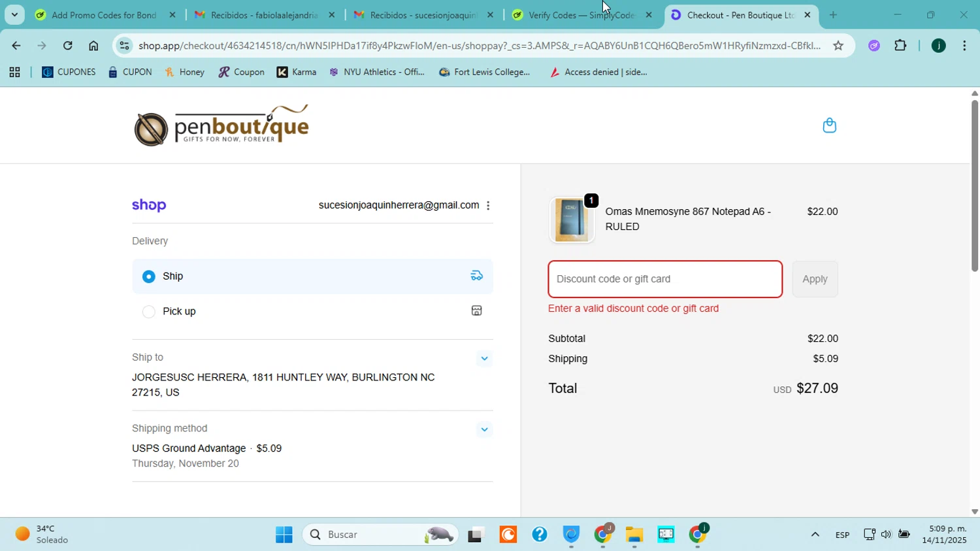This screenshot has height=551, width=980.
Task: Open the Chrome profile avatar
Action: (x=938, y=46)
